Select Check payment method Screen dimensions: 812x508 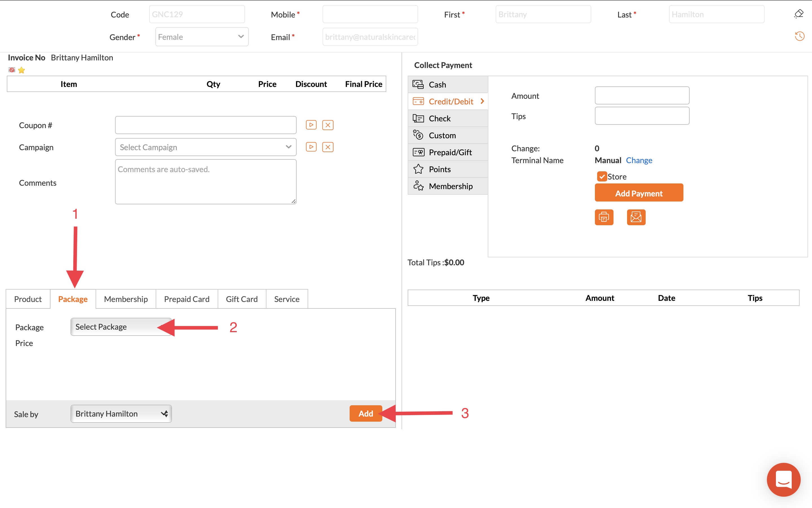pos(448,118)
